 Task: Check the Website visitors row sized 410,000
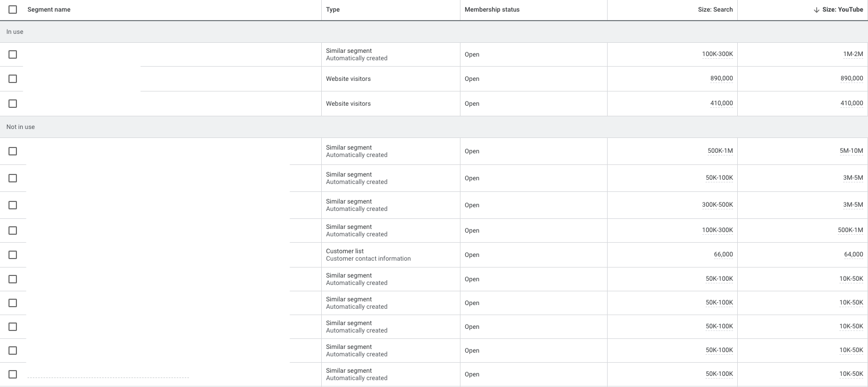[x=13, y=104]
